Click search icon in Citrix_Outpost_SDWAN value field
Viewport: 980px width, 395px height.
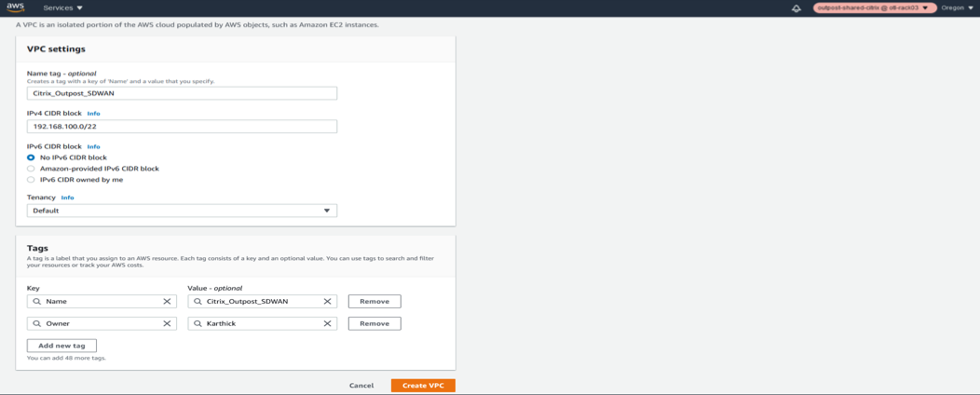click(x=198, y=301)
